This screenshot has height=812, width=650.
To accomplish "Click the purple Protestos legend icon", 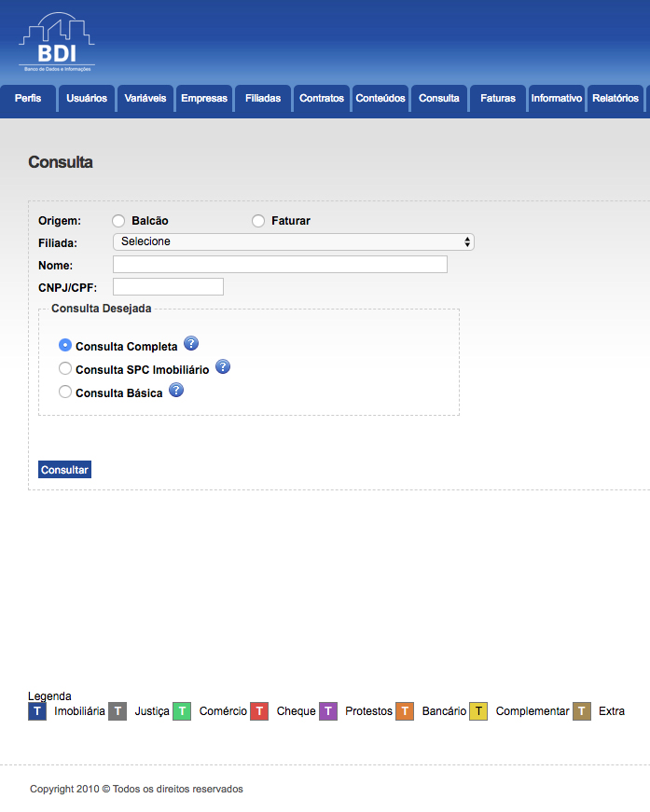I will point(328,711).
